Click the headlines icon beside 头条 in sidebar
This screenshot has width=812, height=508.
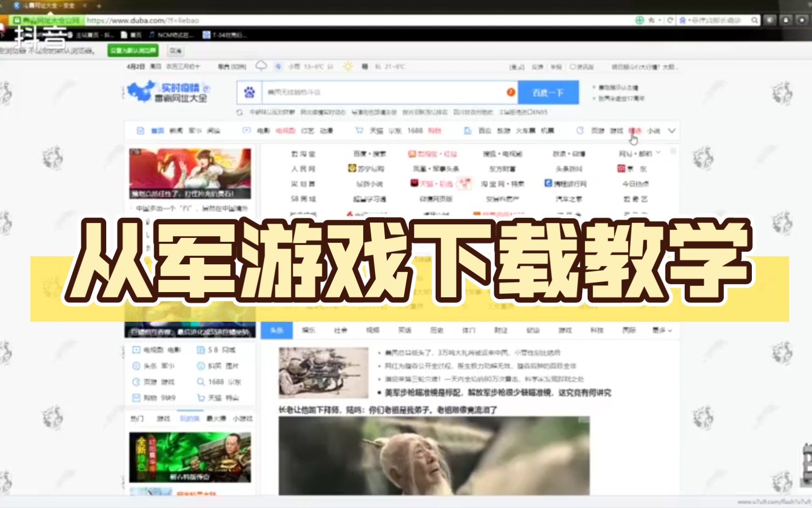pos(136,366)
